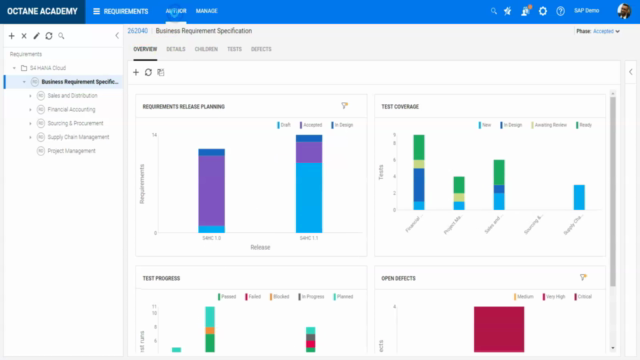Switch to the Manage view

click(x=207, y=11)
